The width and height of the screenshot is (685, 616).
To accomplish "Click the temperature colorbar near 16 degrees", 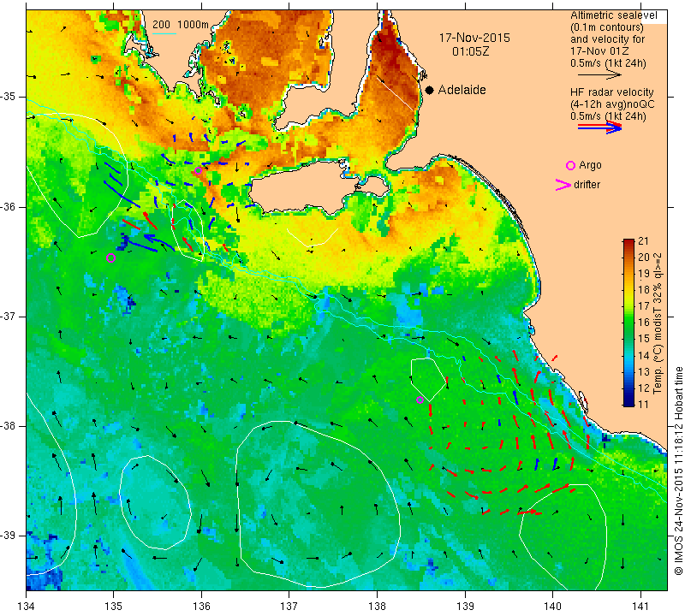I will [x=628, y=323].
